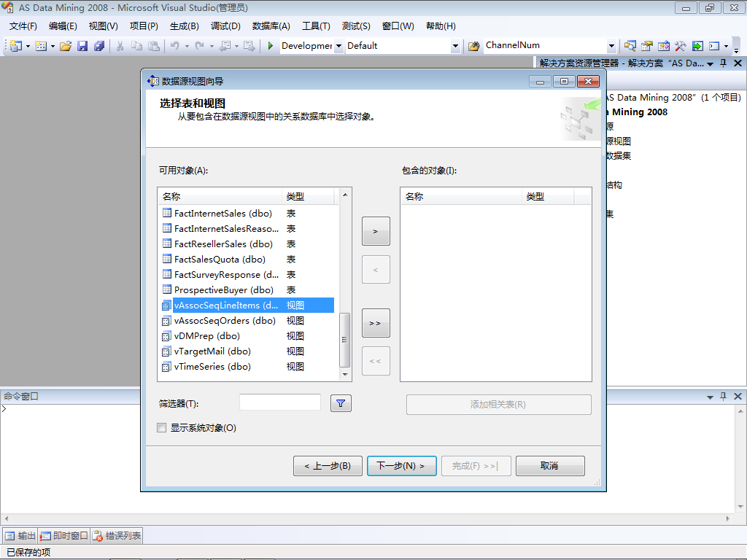Click the >> add all objects button
Viewport: 747px width, 560px height.
376,323
